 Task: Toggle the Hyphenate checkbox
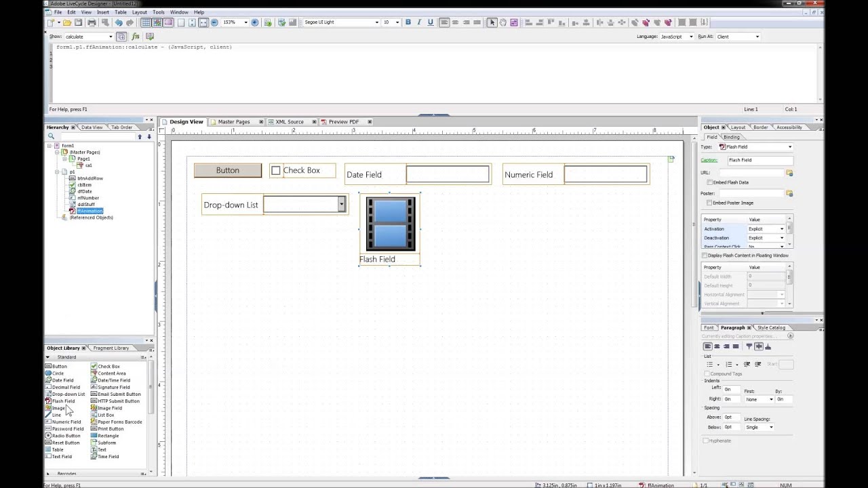pyautogui.click(x=706, y=441)
